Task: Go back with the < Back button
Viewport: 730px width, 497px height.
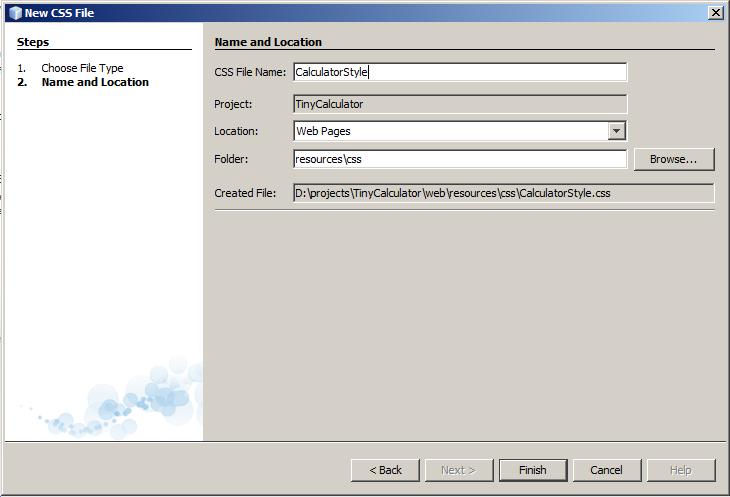Action: click(385, 470)
